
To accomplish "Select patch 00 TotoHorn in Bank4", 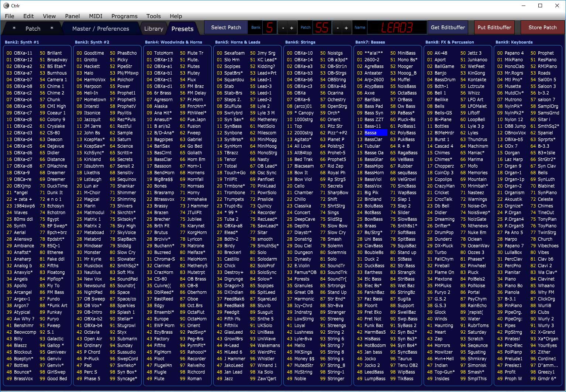I will pos(160,53).
